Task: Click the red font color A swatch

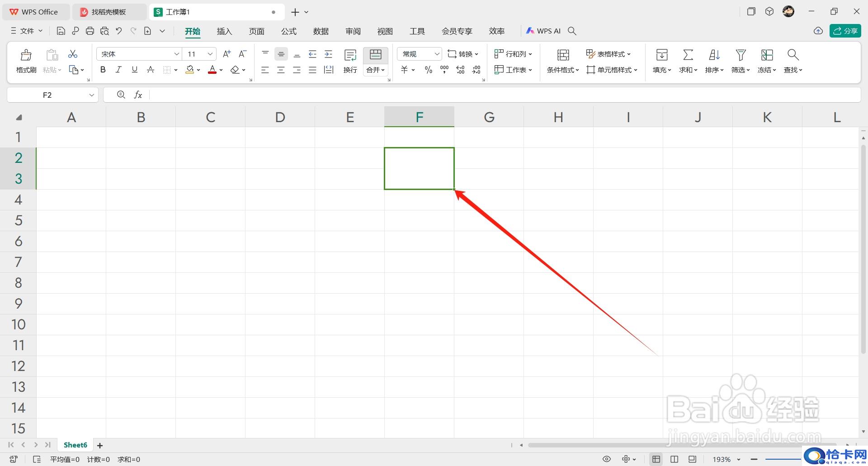Action: (212, 70)
